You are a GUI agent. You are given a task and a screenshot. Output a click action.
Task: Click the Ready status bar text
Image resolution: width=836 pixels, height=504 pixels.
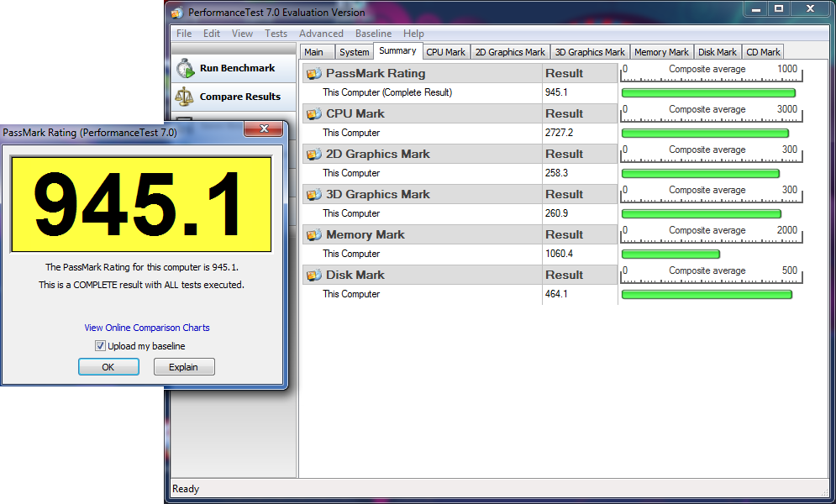point(186,489)
